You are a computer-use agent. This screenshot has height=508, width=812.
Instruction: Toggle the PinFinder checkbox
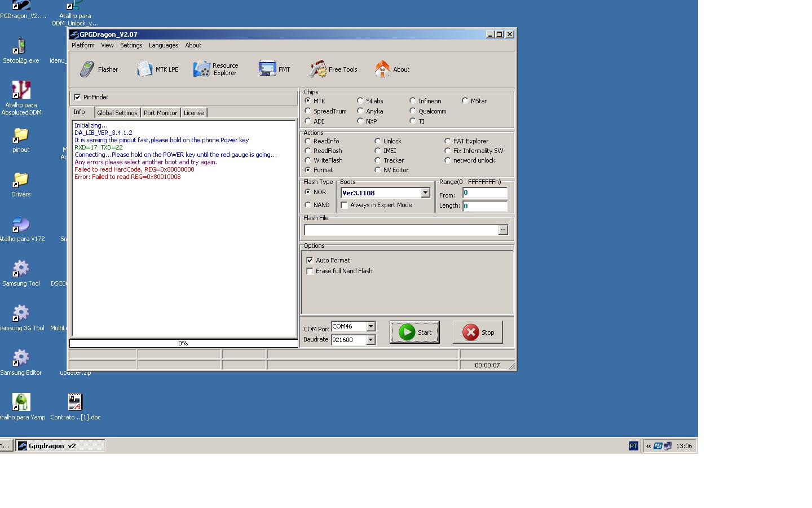pyautogui.click(x=77, y=97)
